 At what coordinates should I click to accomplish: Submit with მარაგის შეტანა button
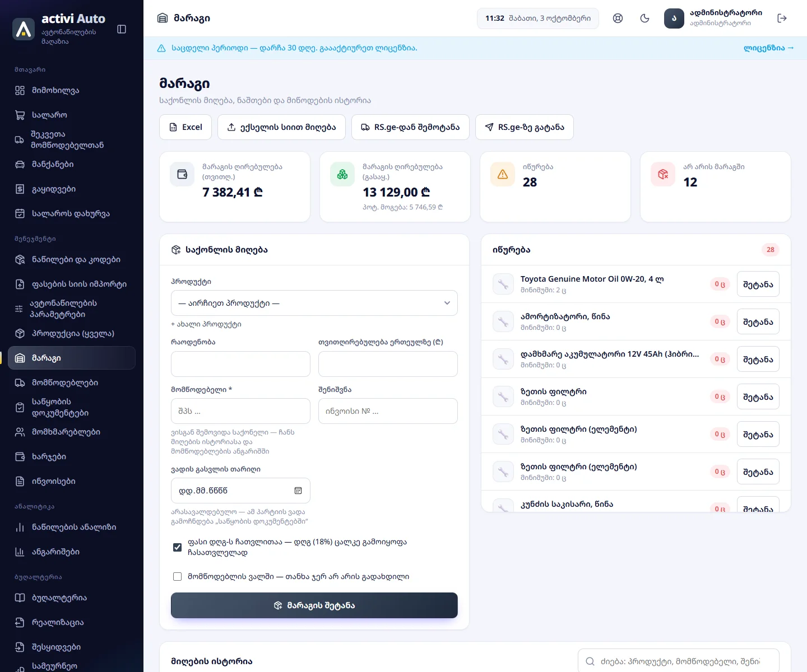click(314, 605)
